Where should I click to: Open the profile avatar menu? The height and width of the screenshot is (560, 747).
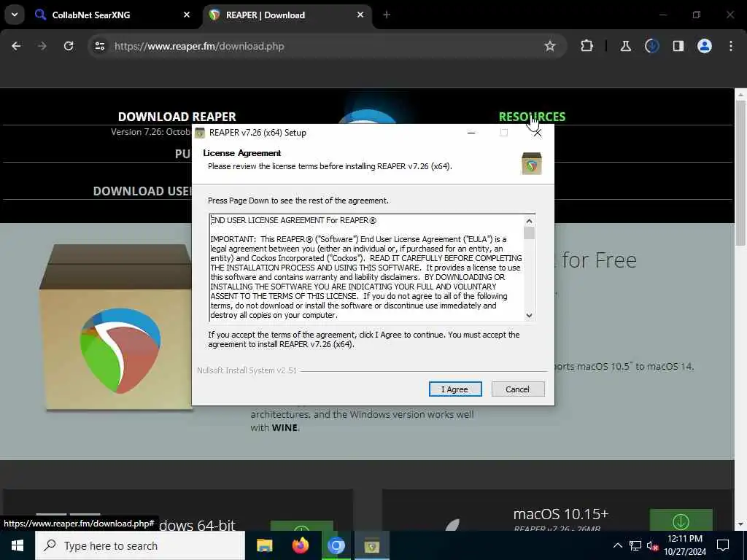click(704, 46)
